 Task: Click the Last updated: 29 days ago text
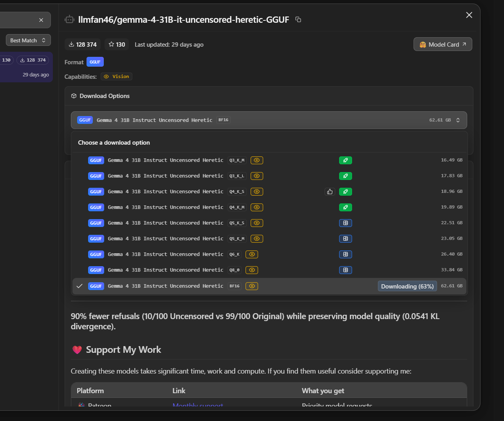point(169,45)
